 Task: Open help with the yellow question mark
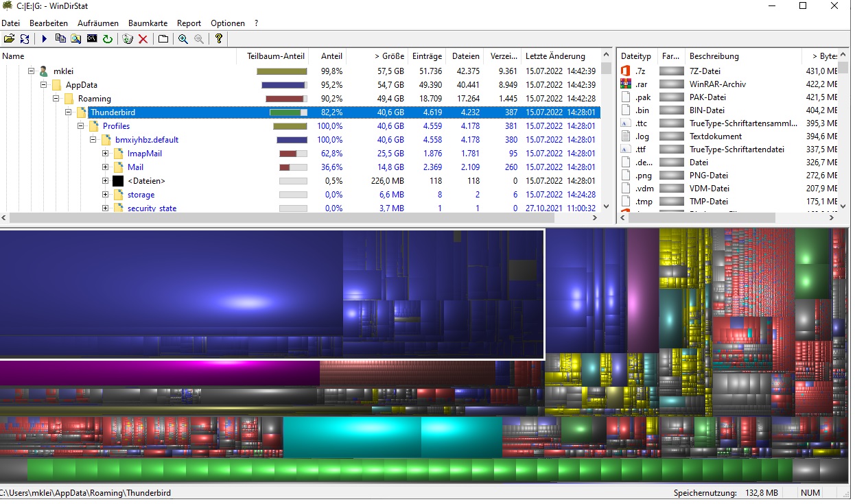coord(219,39)
